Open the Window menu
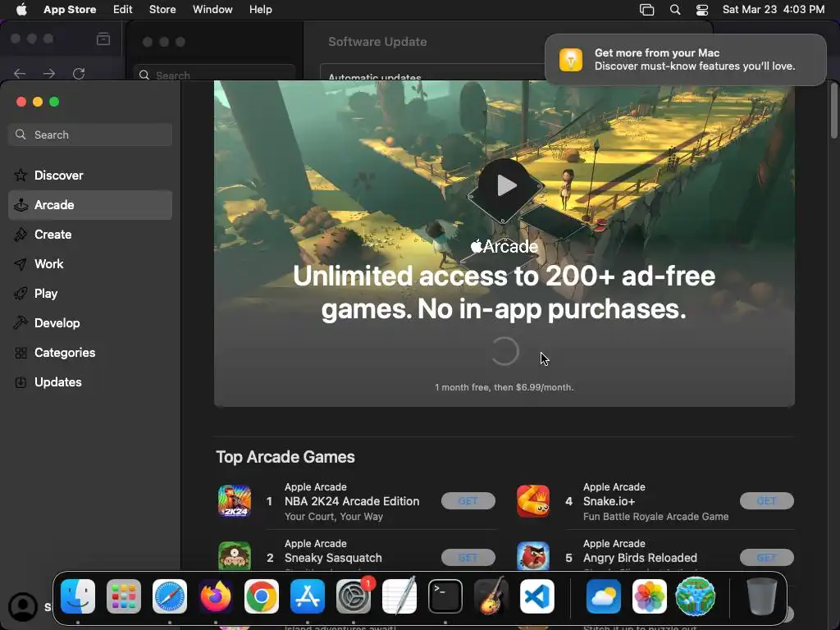 tap(212, 10)
